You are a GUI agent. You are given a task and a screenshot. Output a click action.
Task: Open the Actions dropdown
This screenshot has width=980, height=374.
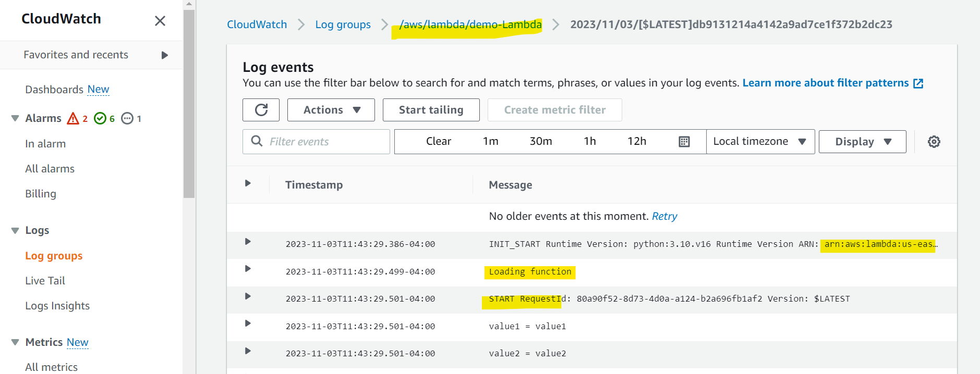331,110
